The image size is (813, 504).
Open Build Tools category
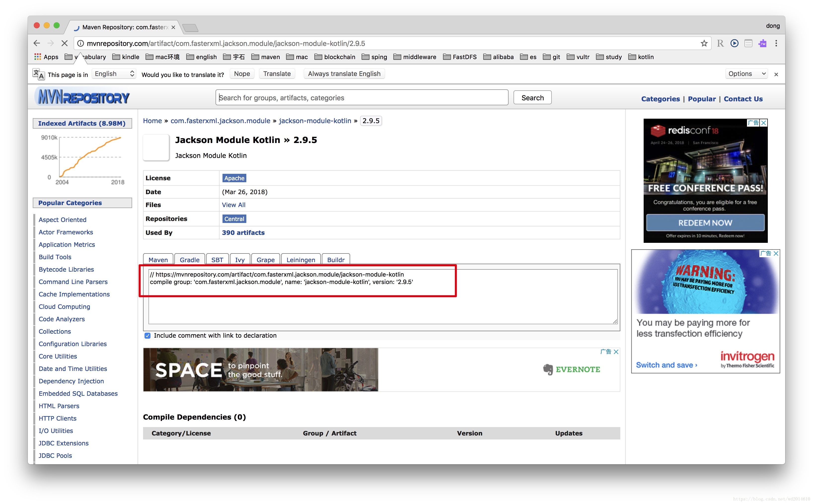point(55,257)
